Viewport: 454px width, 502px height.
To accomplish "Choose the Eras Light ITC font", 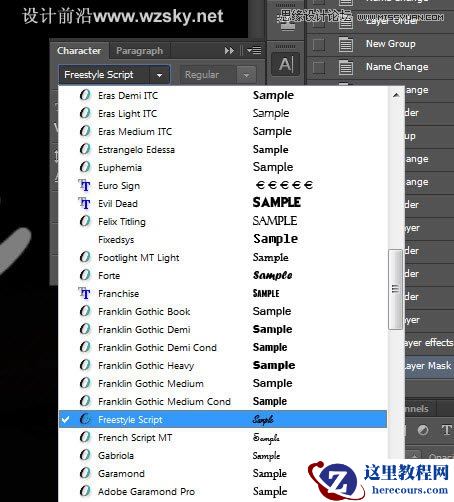I will pyautogui.click(x=223, y=113).
